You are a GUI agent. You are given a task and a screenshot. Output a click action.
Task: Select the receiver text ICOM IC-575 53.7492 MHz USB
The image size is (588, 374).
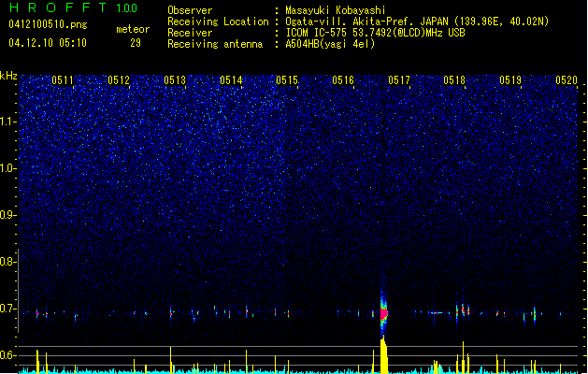click(x=376, y=33)
